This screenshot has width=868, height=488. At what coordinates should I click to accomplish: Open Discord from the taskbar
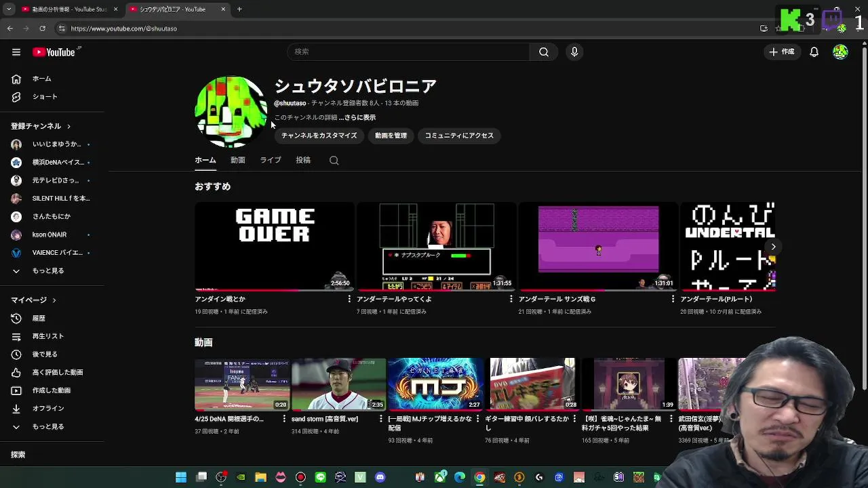[380, 477]
